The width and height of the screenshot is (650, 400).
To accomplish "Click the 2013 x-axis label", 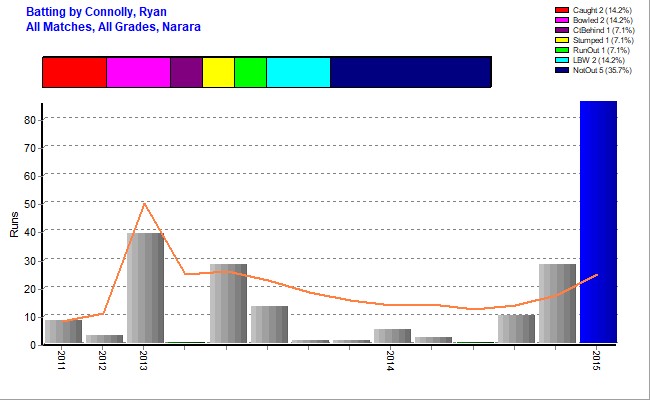I will tap(143, 360).
